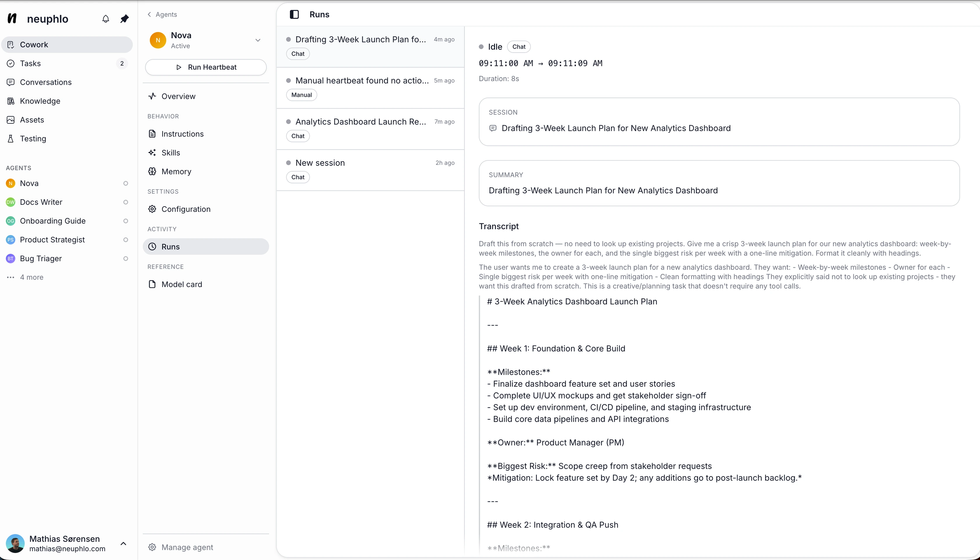Go back to Agents link
Image resolution: width=980 pixels, height=560 pixels.
[162, 15]
